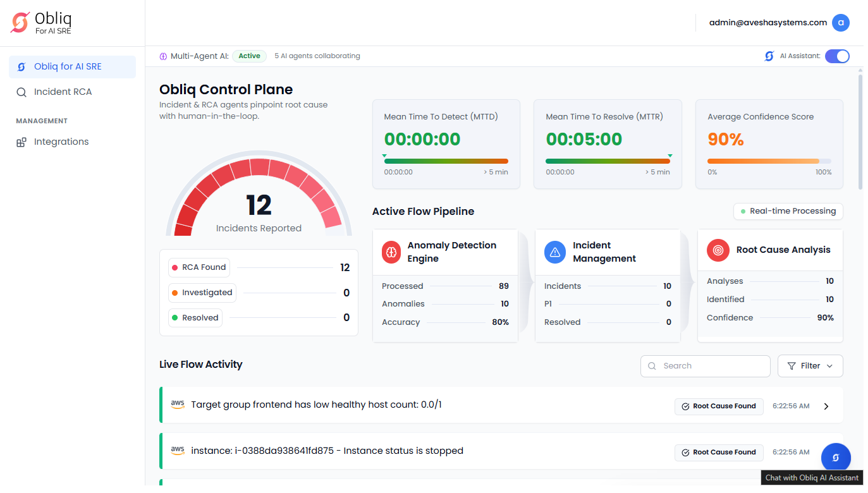Click the Average Confidence Score progress bar
Image resolution: width=868 pixels, height=493 pixels.
point(769,161)
